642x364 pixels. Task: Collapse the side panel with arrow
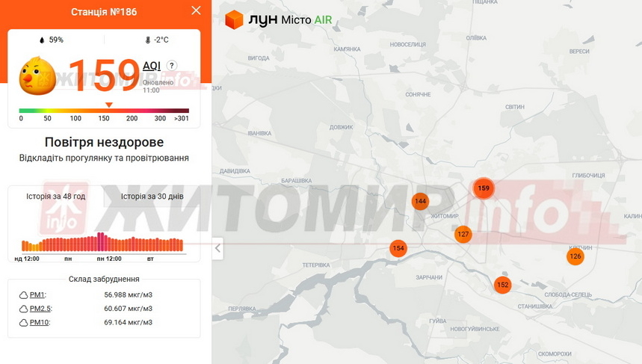(x=217, y=248)
